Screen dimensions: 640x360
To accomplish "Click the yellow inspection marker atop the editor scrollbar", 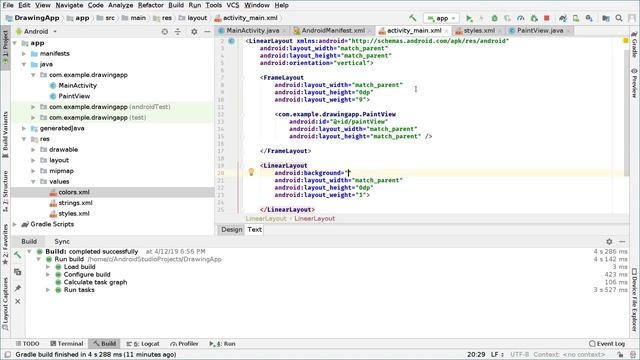I will (x=626, y=41).
